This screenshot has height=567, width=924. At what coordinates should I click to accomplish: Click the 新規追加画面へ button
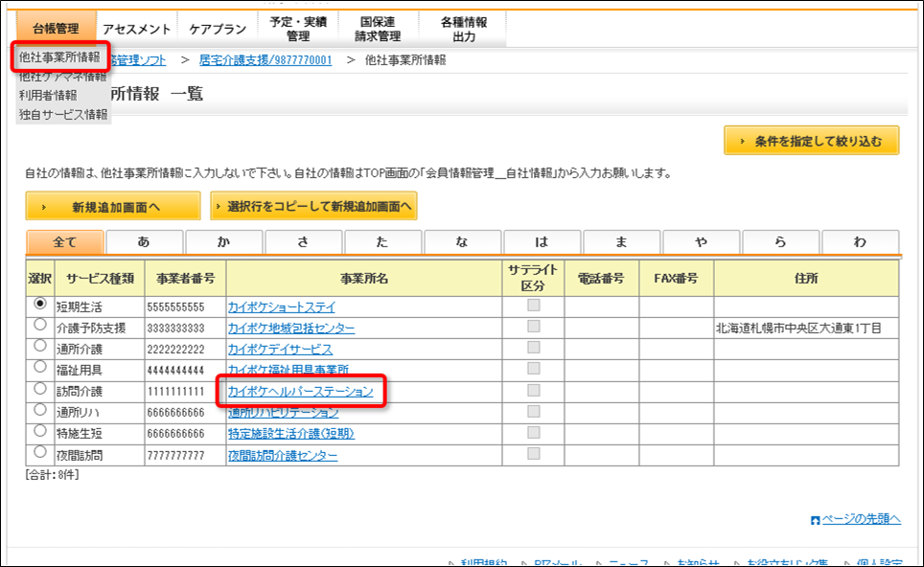(113, 207)
